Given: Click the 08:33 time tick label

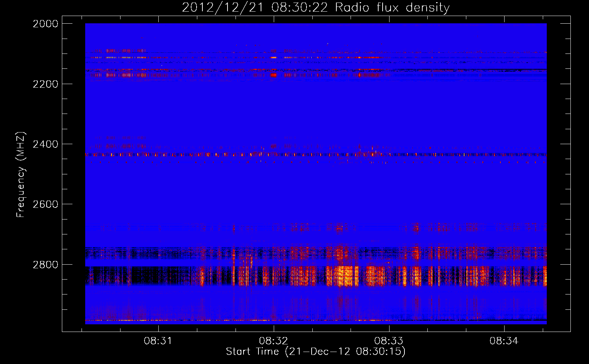Looking at the screenshot, I should [x=389, y=341].
